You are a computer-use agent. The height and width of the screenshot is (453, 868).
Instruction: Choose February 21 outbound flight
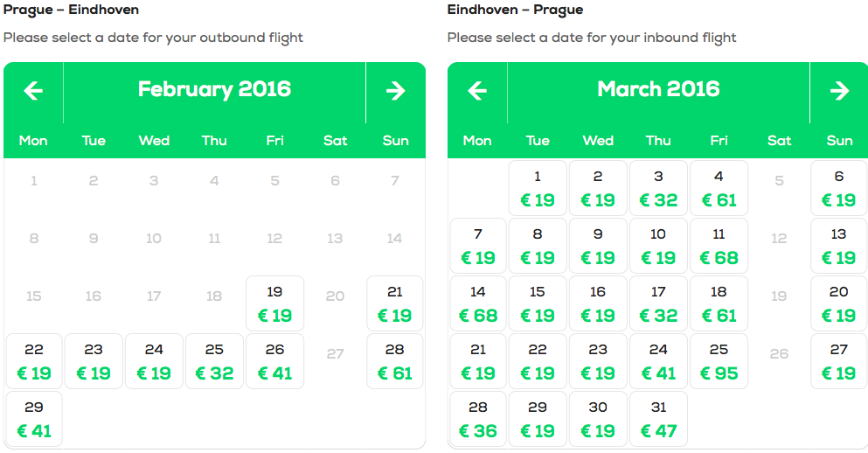(395, 303)
